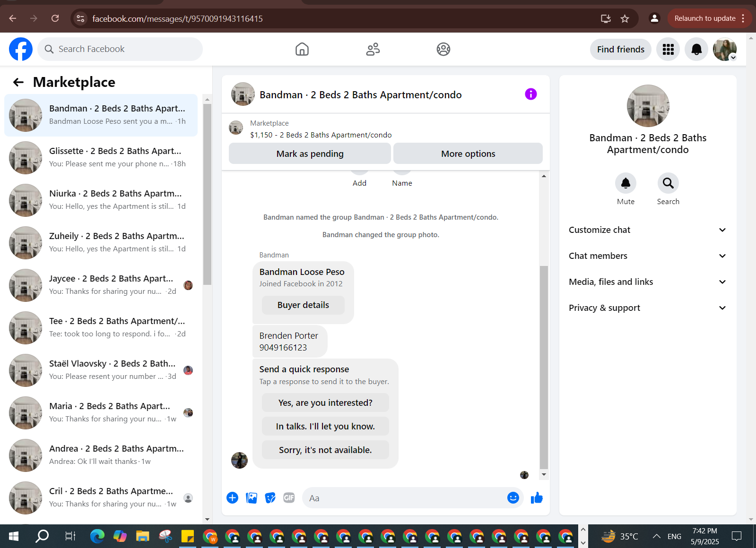Open Windows taskbar search

(42, 536)
